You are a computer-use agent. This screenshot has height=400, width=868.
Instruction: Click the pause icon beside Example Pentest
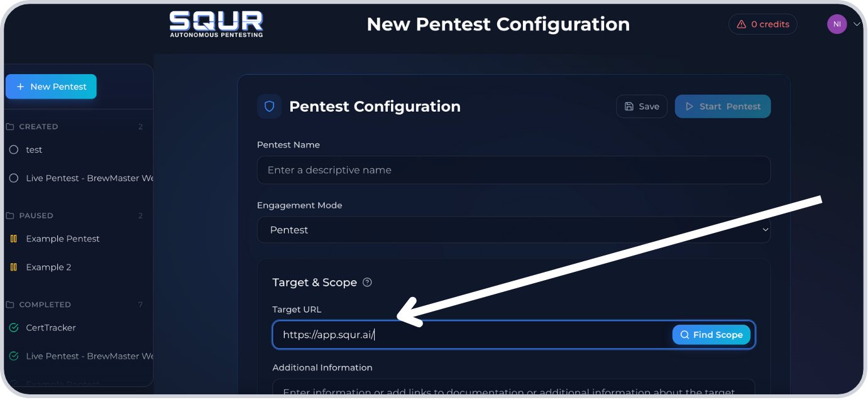coord(14,239)
